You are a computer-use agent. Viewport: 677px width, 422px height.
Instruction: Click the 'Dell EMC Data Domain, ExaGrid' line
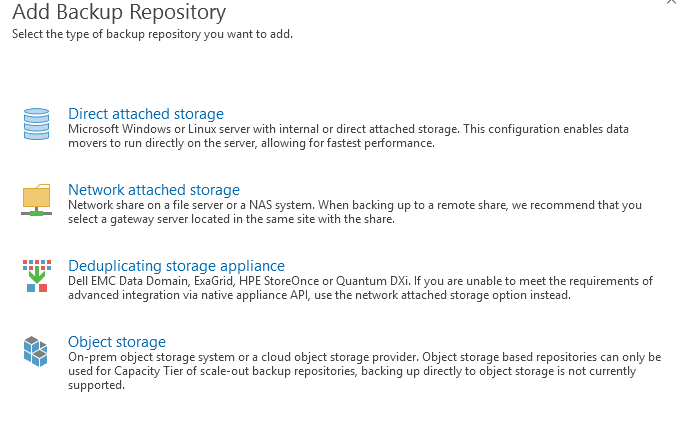click(x=361, y=281)
